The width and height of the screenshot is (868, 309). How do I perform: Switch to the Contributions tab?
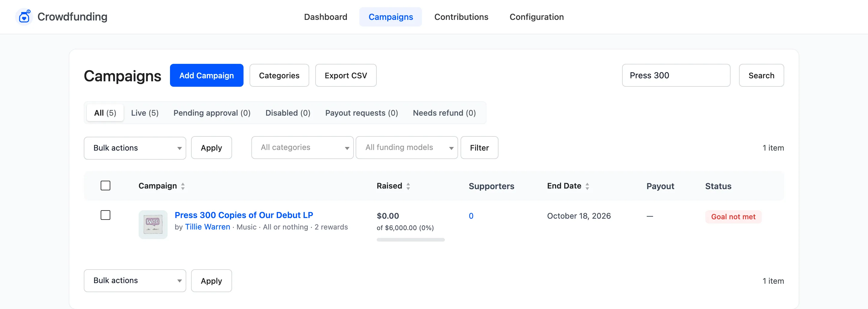pyautogui.click(x=461, y=17)
